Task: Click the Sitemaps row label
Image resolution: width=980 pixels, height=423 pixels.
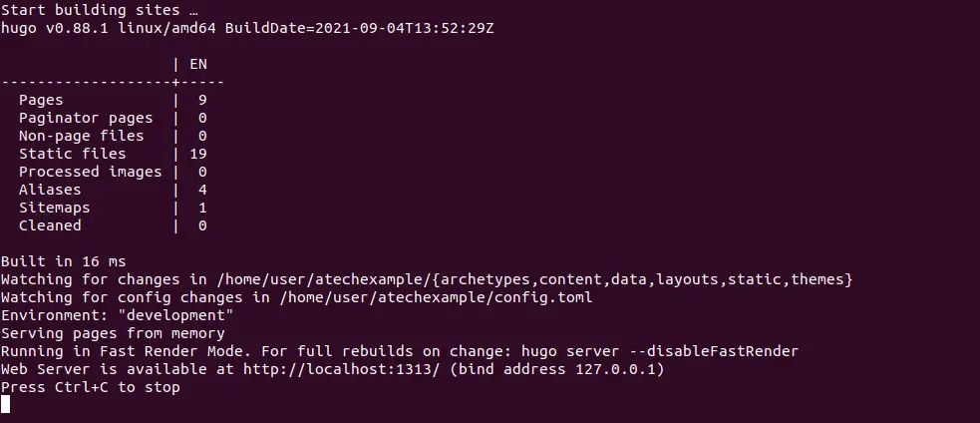Action: [55, 208]
